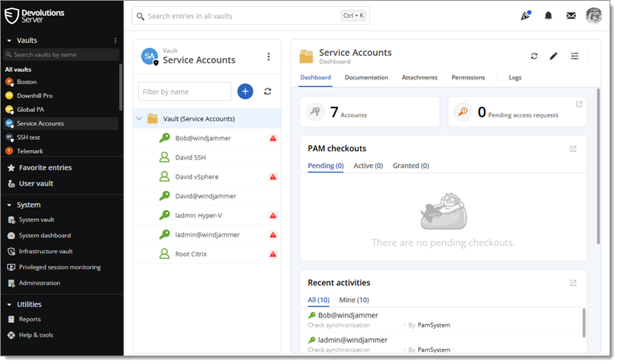
Task: Collapse the Vaults sidebar section
Action: coord(9,40)
